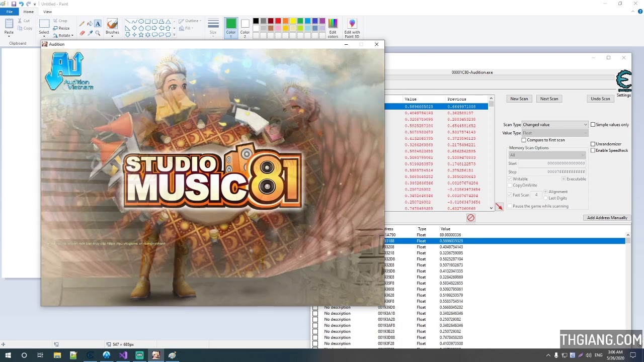Click the Undo Scan button
This screenshot has height=362, width=644.
[600, 99]
